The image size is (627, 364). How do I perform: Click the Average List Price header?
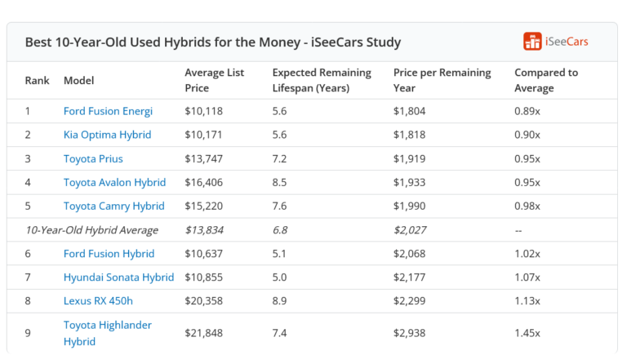(x=215, y=80)
